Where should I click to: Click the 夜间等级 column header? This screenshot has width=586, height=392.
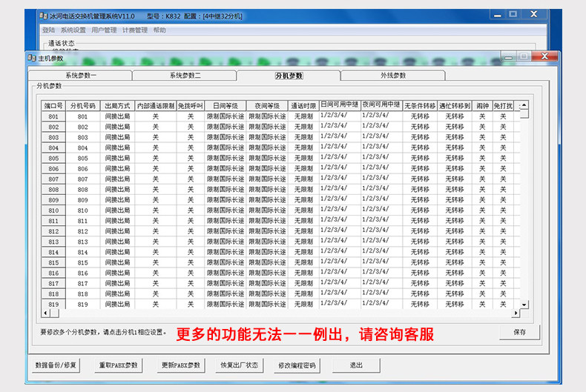coord(267,106)
